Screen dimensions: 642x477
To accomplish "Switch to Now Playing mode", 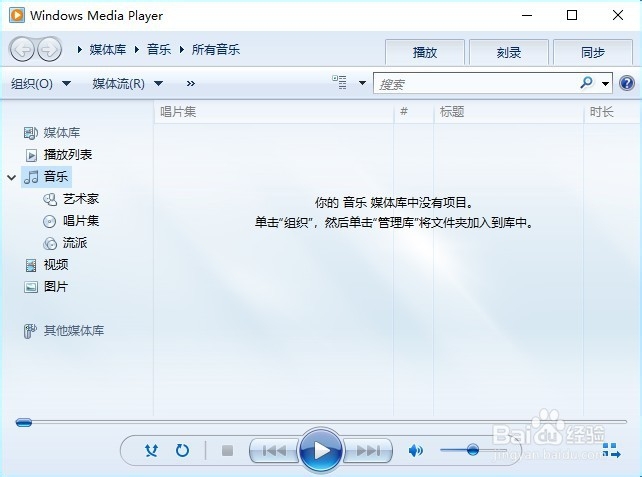I will pos(612,450).
